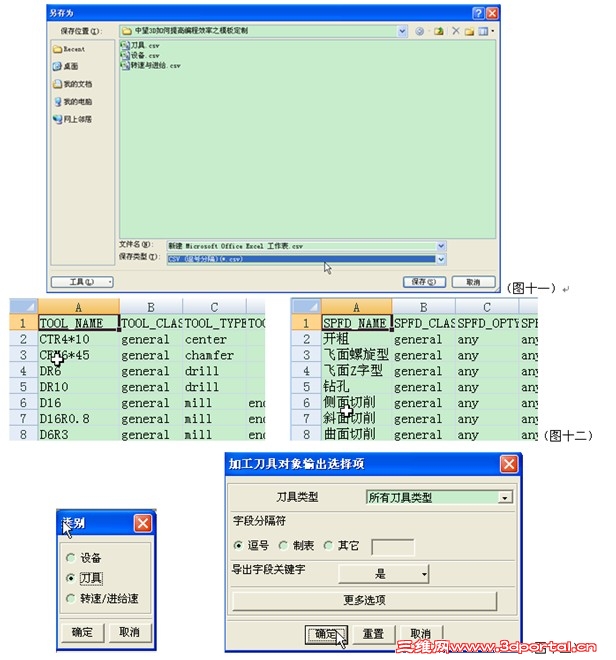Select cell TOOL_NAME
This screenshot has height=660, width=616.
click(x=78, y=323)
